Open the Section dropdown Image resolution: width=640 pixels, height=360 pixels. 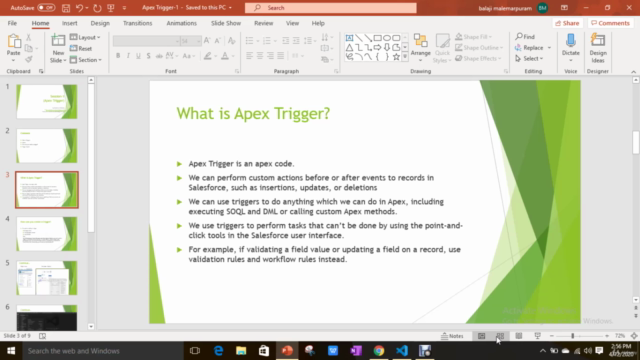pyautogui.click(x=86, y=60)
